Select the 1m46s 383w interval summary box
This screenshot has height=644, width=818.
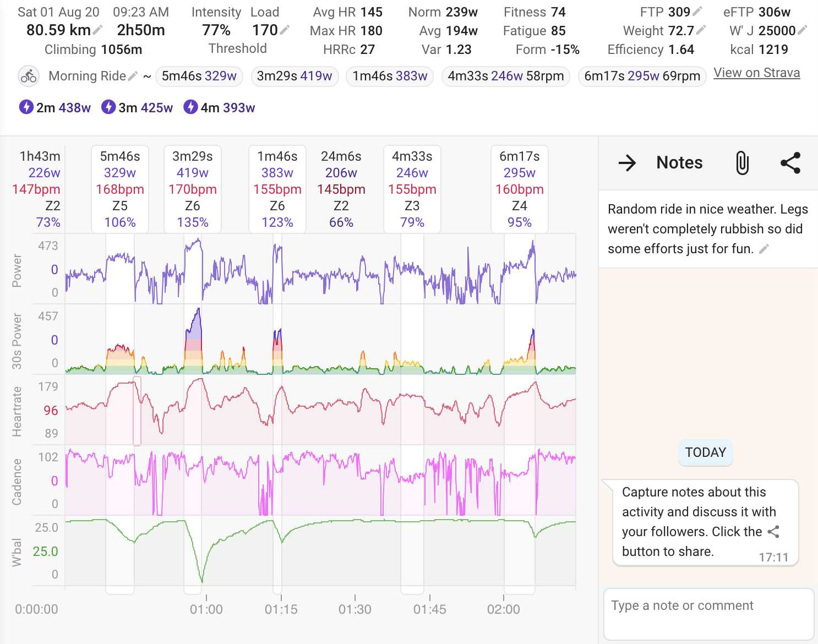[x=277, y=189]
